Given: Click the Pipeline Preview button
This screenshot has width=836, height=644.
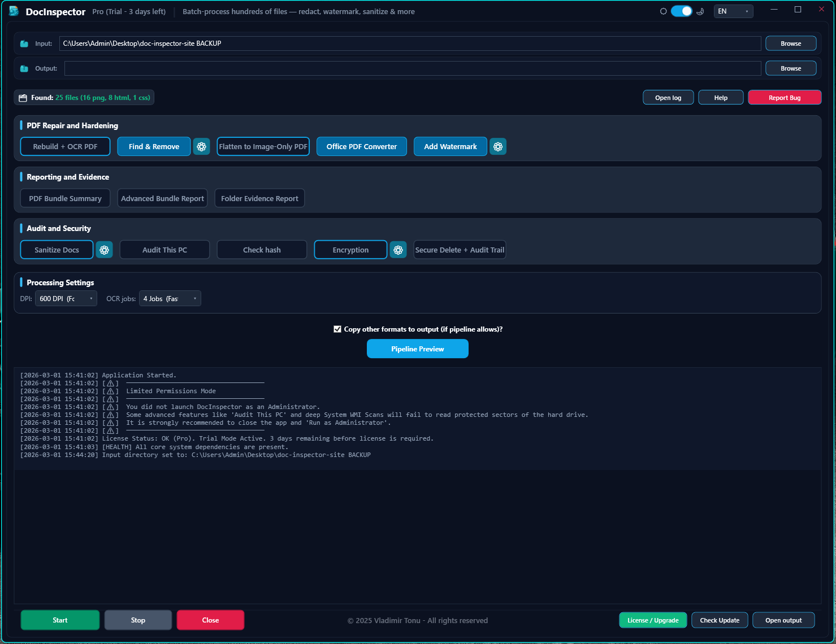Looking at the screenshot, I should point(418,349).
